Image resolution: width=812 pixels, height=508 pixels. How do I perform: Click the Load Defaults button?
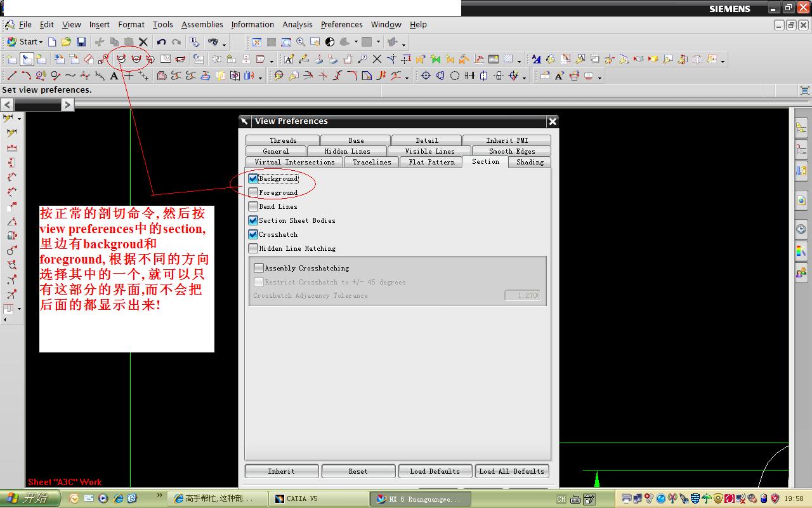pyautogui.click(x=435, y=471)
